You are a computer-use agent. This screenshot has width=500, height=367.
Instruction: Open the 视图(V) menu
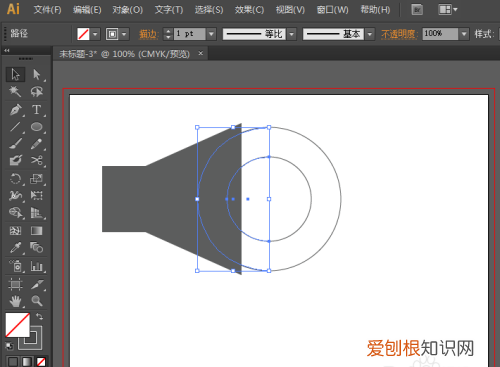pyautogui.click(x=290, y=10)
